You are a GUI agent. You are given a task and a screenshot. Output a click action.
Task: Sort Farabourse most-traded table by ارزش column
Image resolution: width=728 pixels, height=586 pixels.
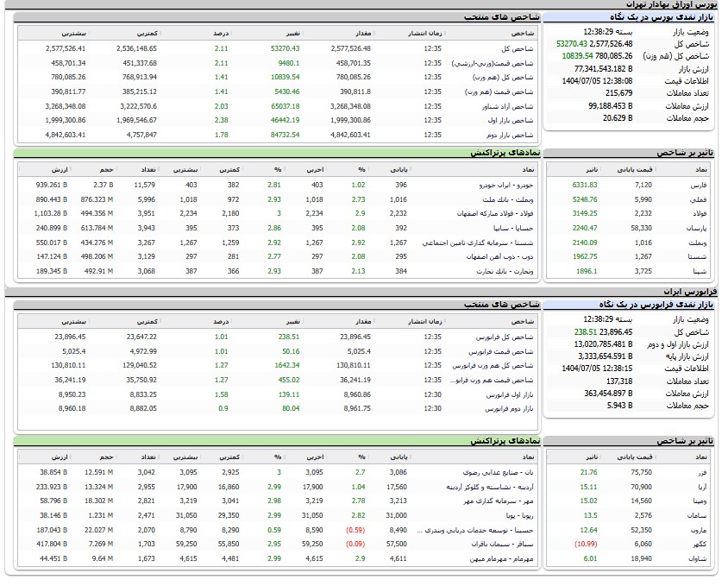pyautogui.click(x=60, y=457)
